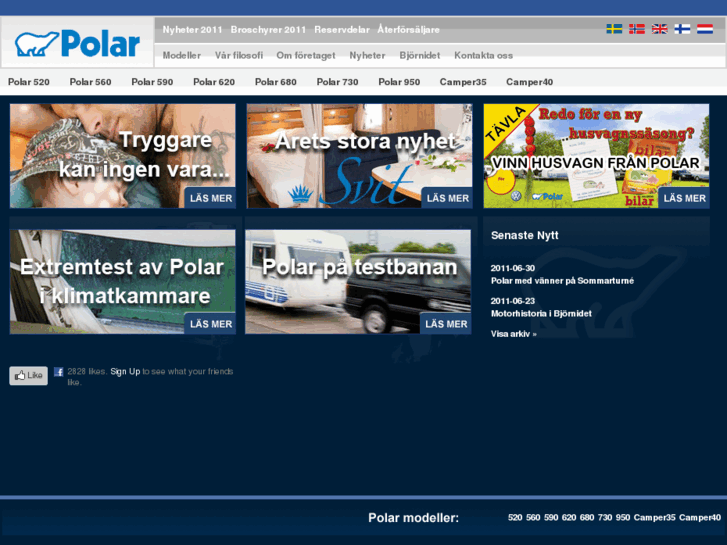This screenshot has height=545, width=727.
Task: Click the news date 2011-06-30
Action: click(513, 268)
